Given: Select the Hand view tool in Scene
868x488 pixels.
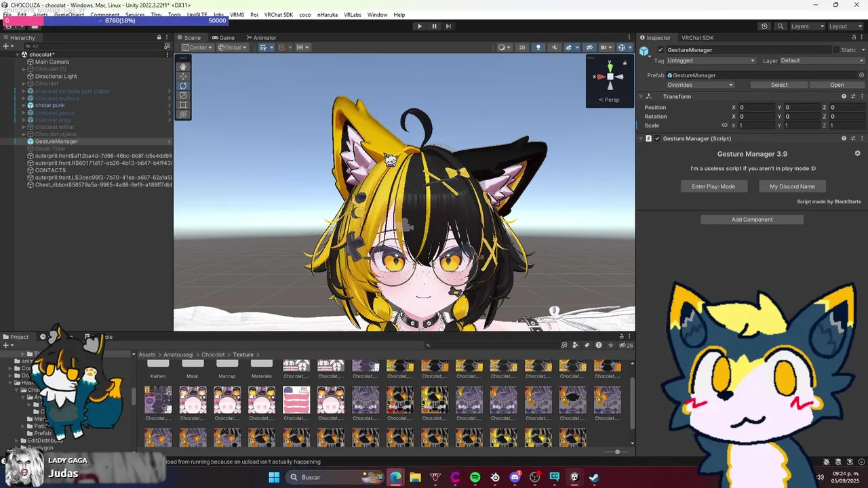Looking at the screenshot, I should tap(183, 66).
